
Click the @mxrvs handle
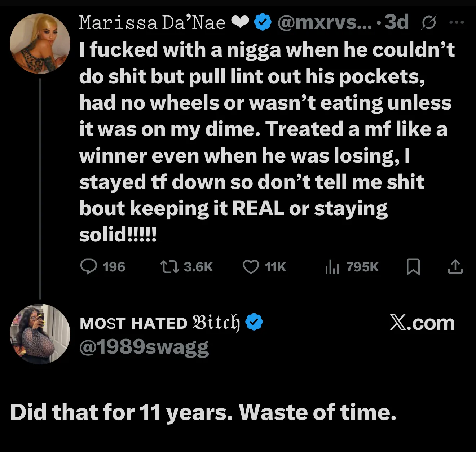pyautogui.click(x=324, y=22)
